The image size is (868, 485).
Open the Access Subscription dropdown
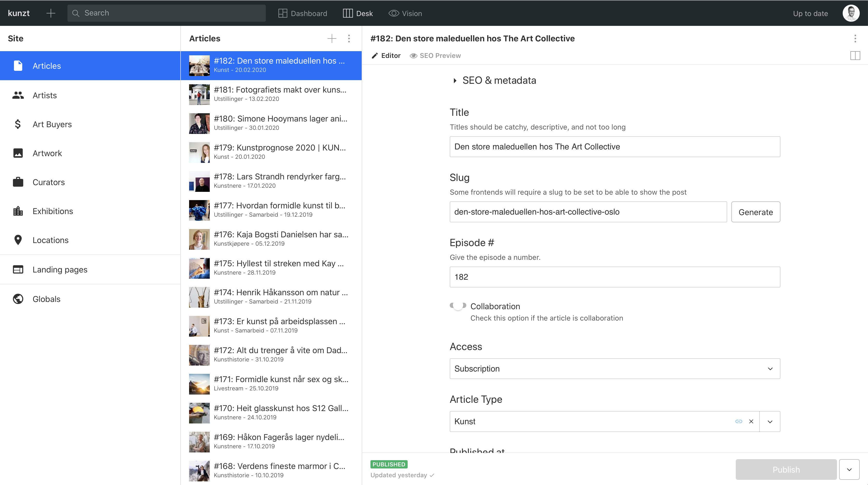pos(615,369)
